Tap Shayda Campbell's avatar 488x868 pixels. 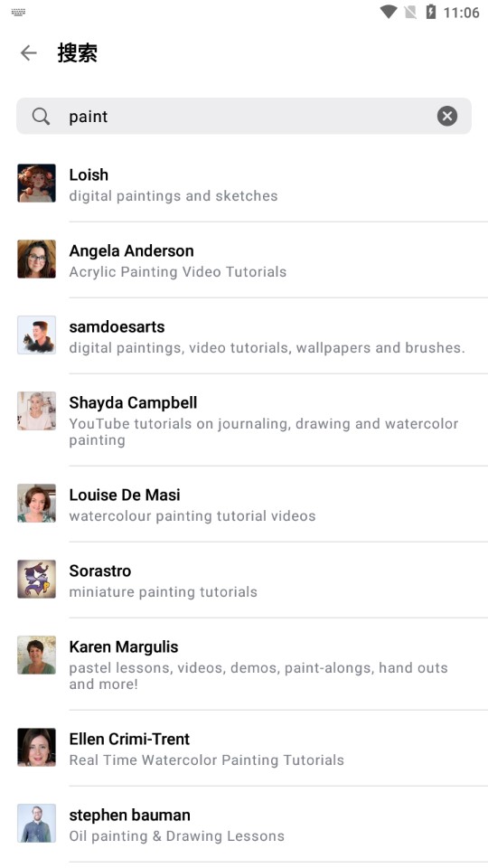[x=36, y=410]
